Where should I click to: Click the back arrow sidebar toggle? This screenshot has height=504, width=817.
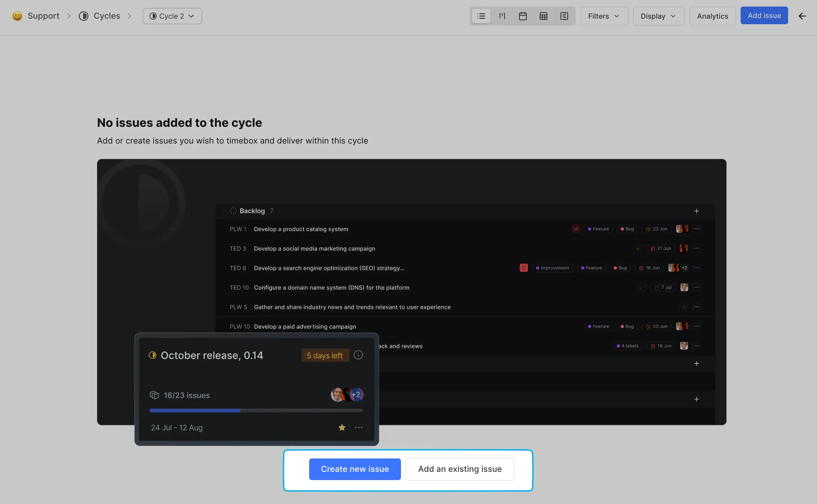click(802, 16)
